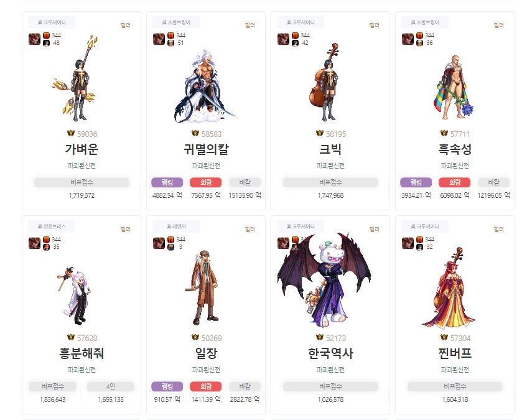The height and width of the screenshot is (420, 522).
Task: Click the red portrait icon on 흑속성 card
Action: click(408, 39)
